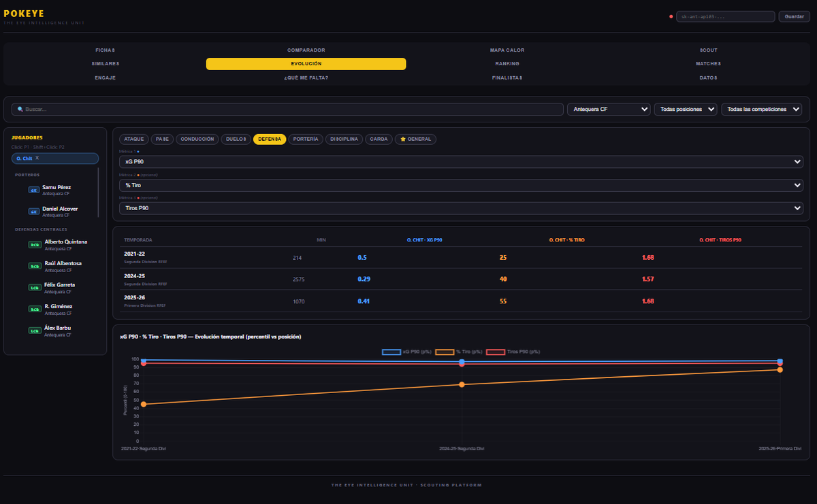Select the DUELOS metric category
Viewport: 817px width, 504px height.
point(236,139)
